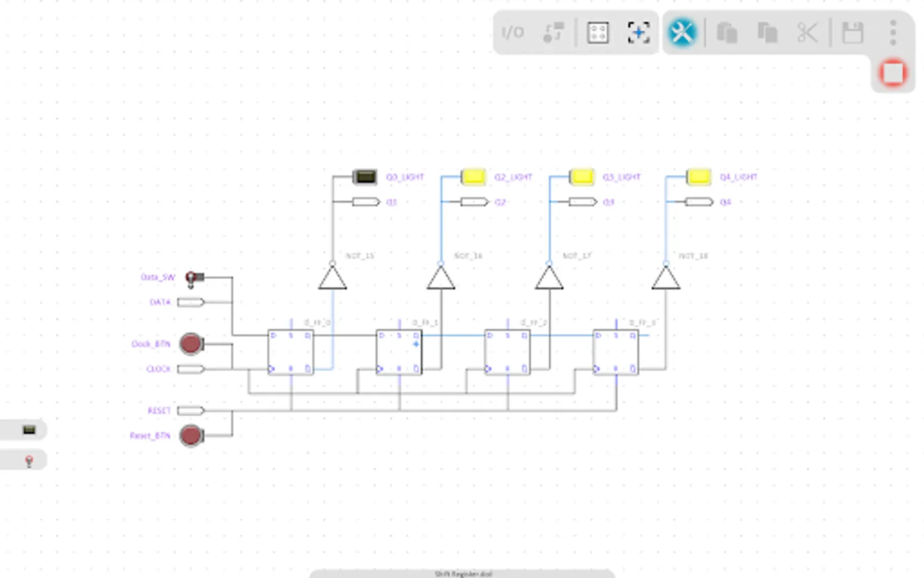Select the Q4 output pin
The width and height of the screenshot is (924, 578).
pyautogui.click(x=699, y=202)
